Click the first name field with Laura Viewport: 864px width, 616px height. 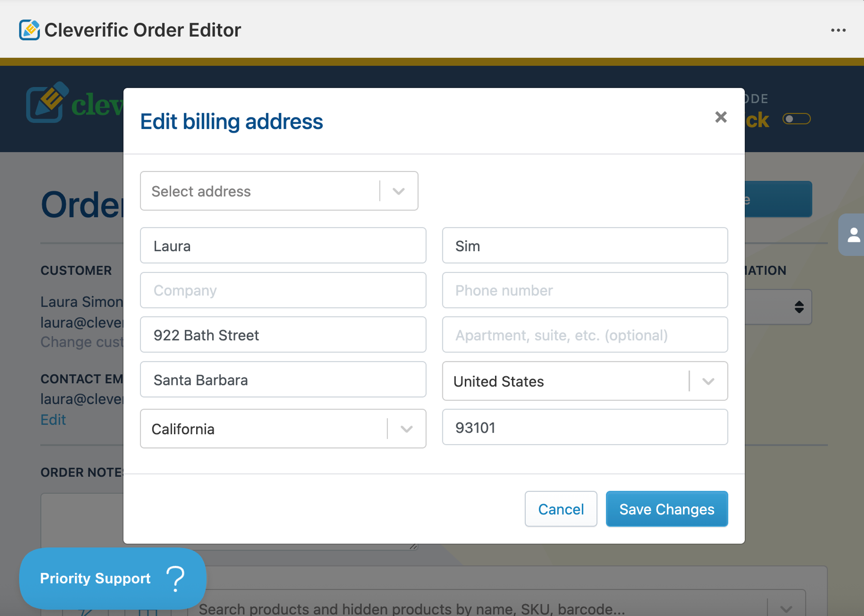(283, 246)
